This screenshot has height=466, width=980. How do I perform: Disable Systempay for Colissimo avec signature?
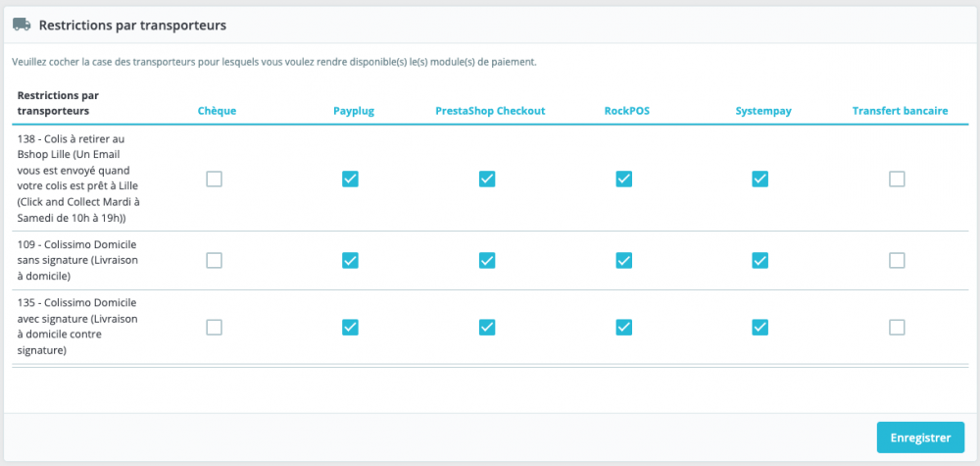click(x=759, y=328)
